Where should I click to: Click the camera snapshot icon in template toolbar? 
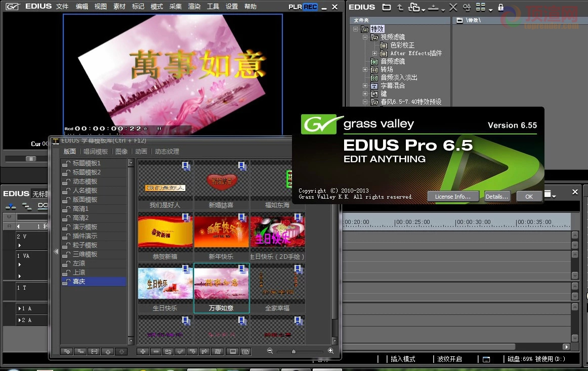point(245,351)
